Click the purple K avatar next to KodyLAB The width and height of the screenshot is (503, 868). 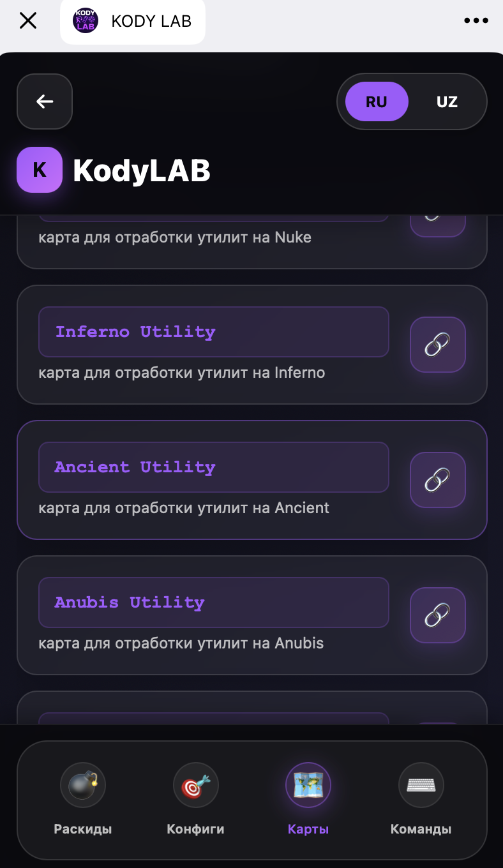tap(40, 170)
